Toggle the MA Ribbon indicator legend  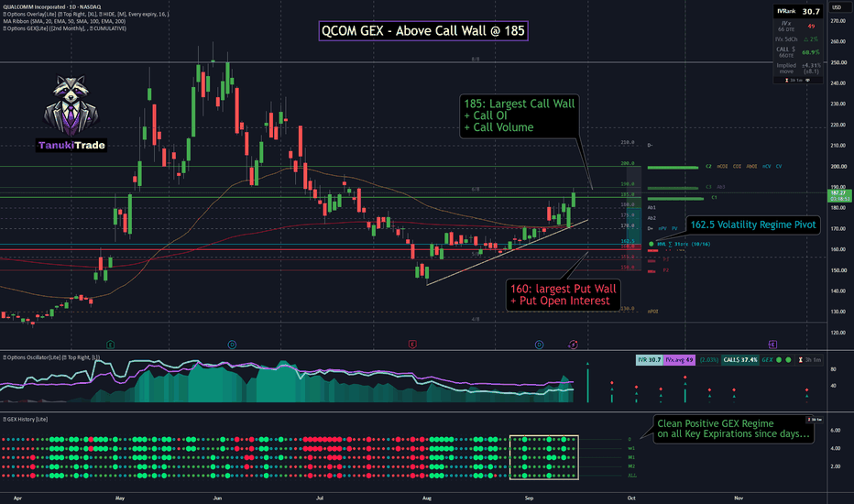coord(64,21)
